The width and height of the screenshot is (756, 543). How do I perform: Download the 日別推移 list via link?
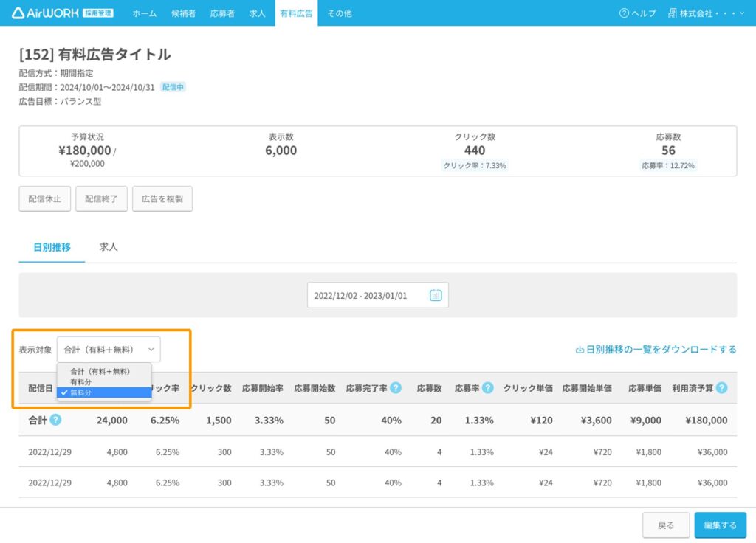(656, 350)
